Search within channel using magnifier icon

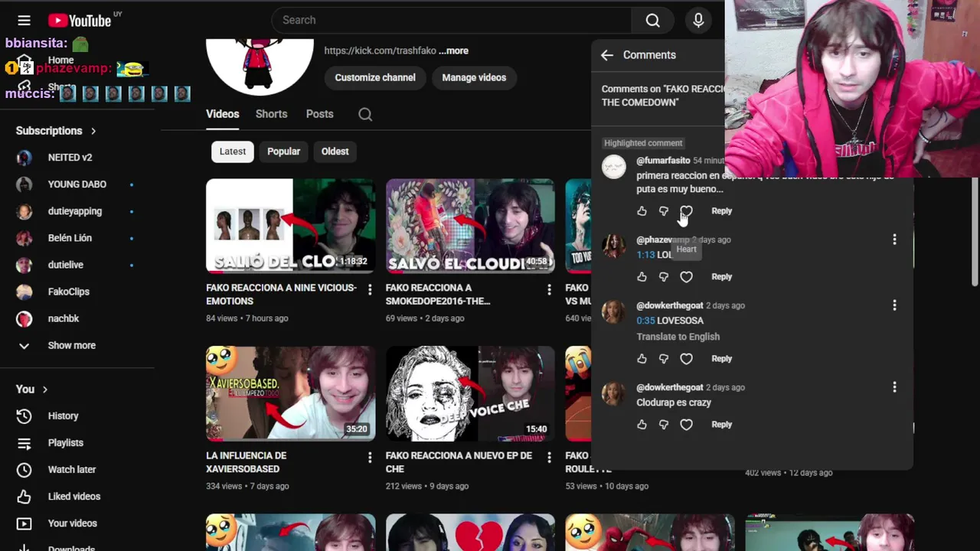(x=365, y=114)
